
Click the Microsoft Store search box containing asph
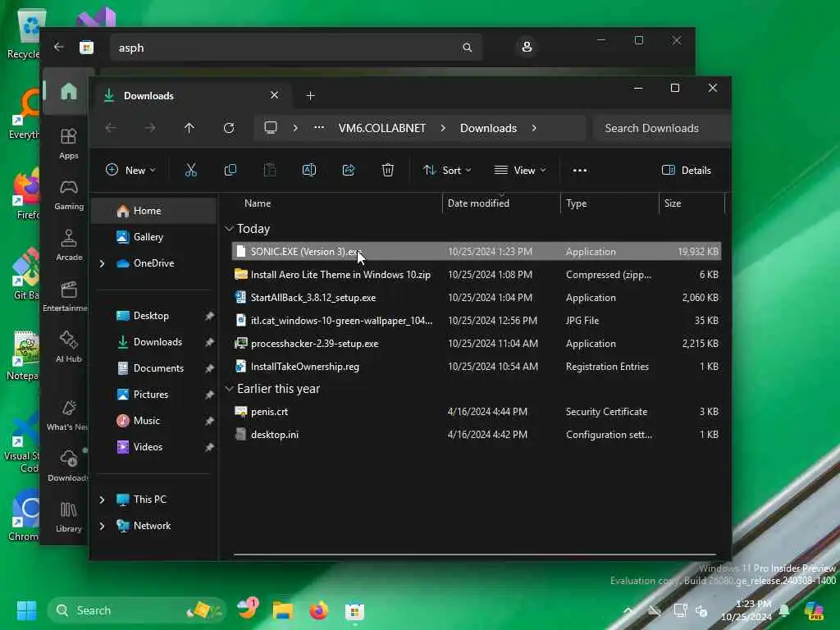tap(295, 48)
